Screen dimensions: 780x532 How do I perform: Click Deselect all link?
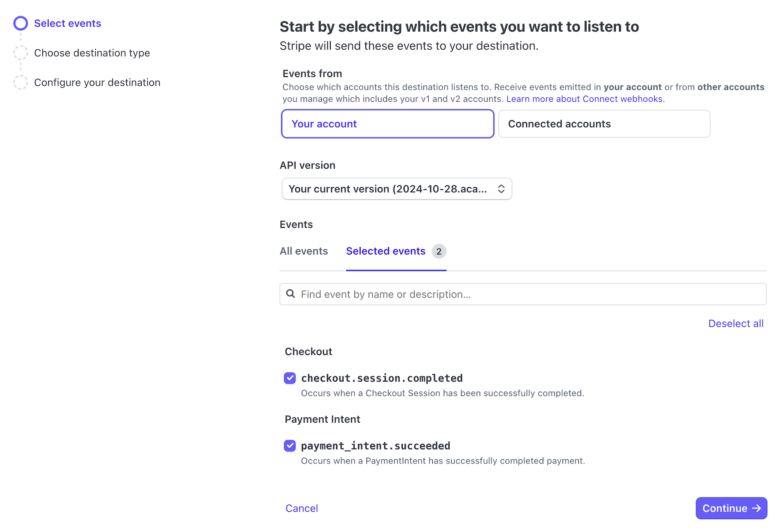pyautogui.click(x=735, y=324)
